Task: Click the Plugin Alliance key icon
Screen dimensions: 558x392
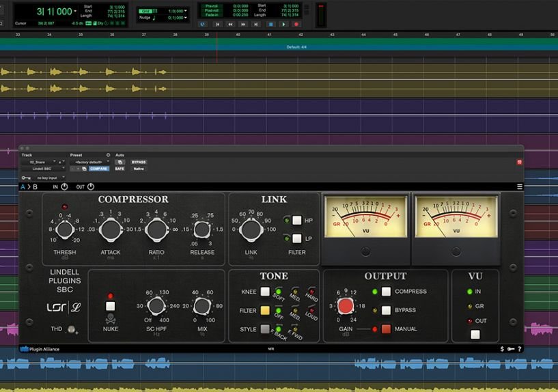Action: 510,349
